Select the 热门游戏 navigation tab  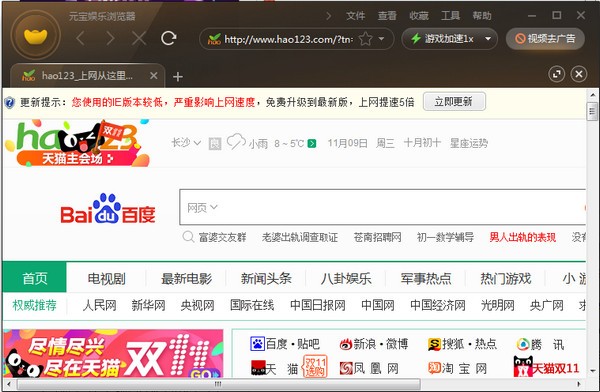(x=506, y=278)
